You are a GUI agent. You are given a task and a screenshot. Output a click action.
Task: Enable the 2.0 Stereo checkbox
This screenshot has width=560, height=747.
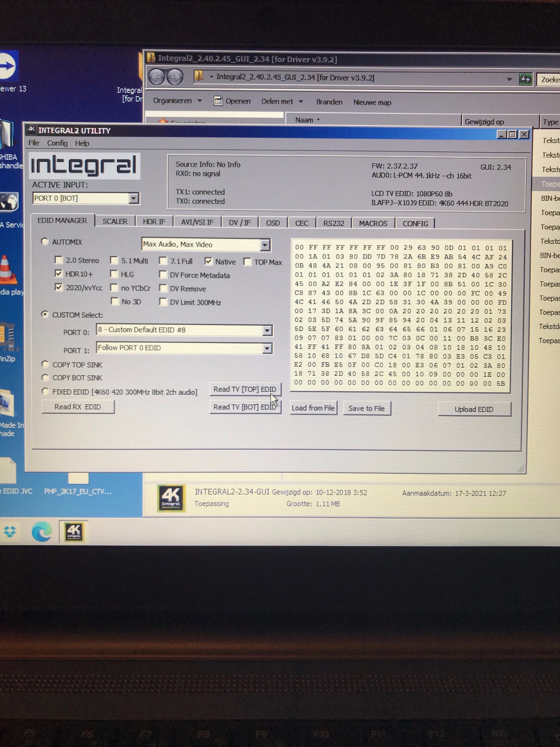(59, 260)
